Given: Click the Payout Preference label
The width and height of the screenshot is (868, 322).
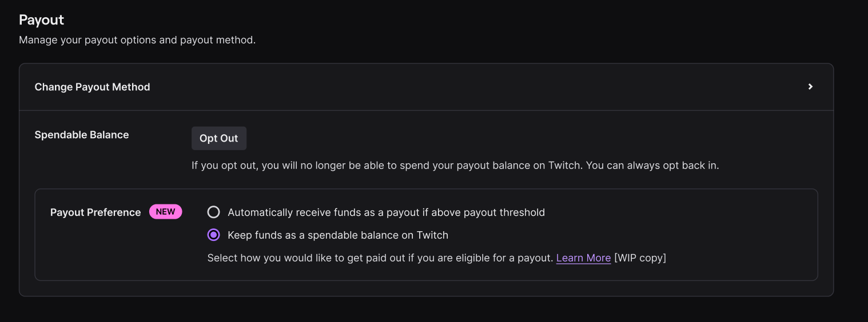Looking at the screenshot, I should 95,212.
